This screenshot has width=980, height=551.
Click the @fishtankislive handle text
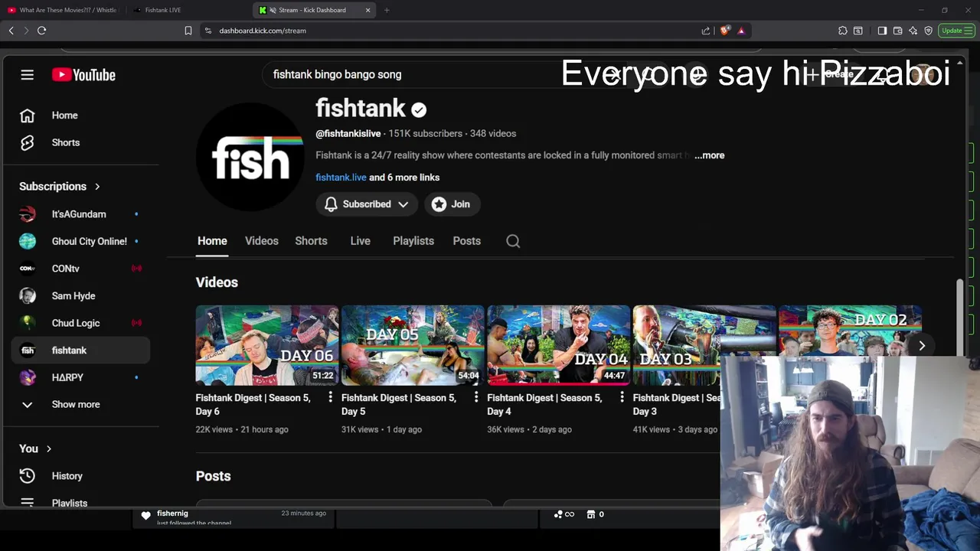(348, 134)
